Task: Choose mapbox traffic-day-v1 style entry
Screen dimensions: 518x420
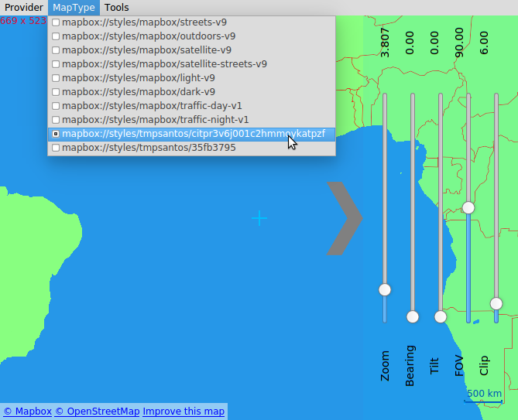Action: [191, 106]
